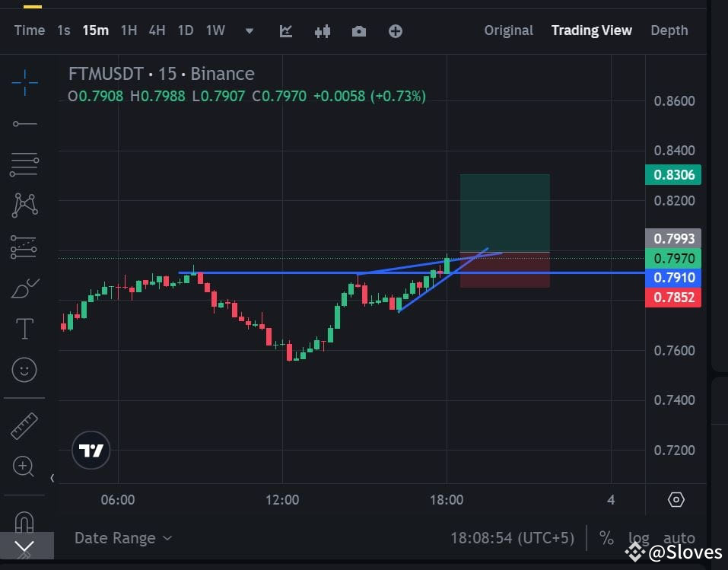
Task: Open the Fibonacci retracement tool
Action: 24,164
